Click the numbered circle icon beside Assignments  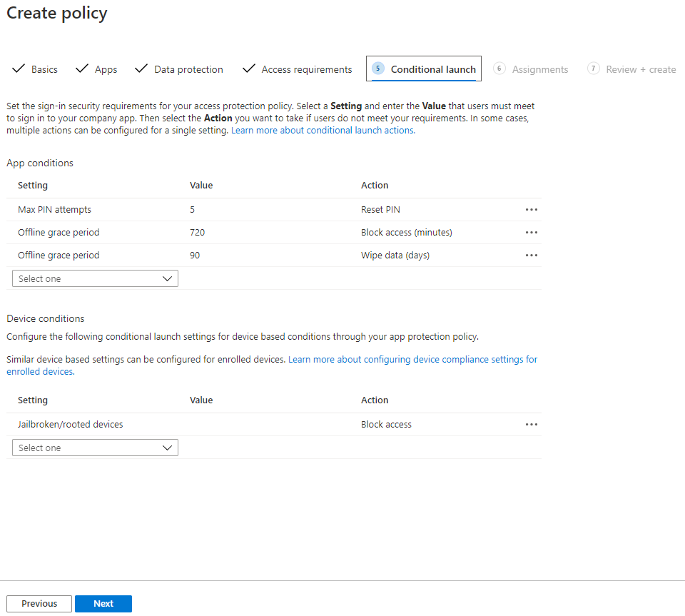coord(499,69)
